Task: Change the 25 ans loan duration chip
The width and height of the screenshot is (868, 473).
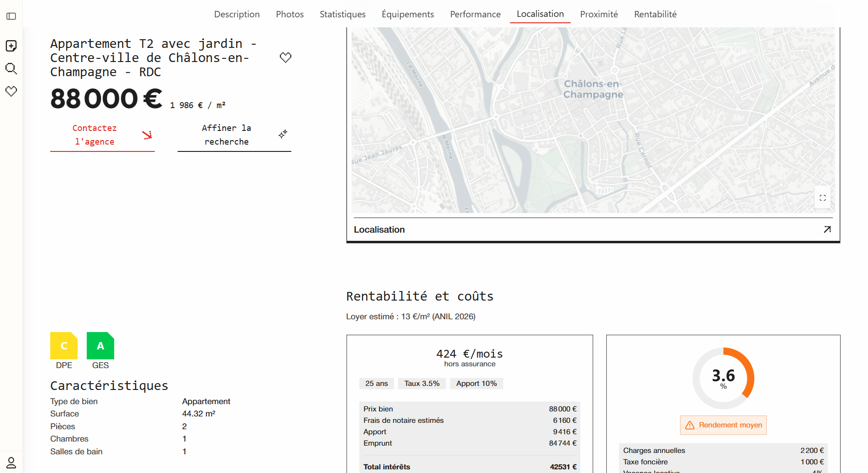Action: coord(377,384)
